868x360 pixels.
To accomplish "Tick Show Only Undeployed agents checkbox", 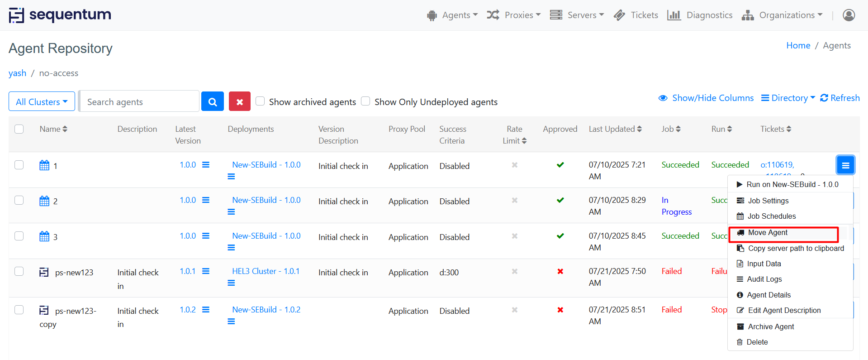I will point(365,101).
